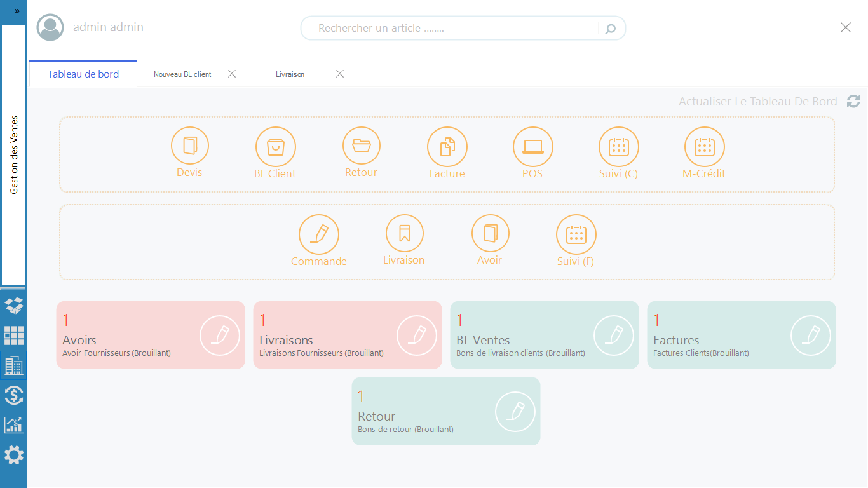Viewport: 868px width, 488px height.
Task: Open Suivi (F) calendar icon
Action: [x=576, y=234]
